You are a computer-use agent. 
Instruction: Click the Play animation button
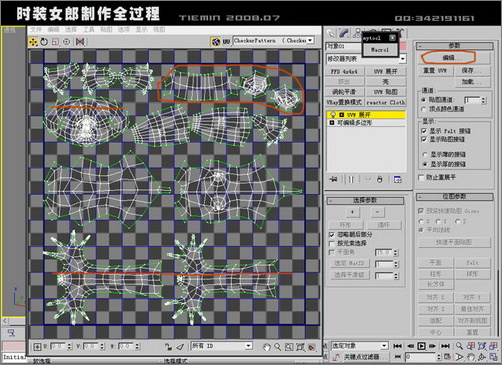[421, 346]
